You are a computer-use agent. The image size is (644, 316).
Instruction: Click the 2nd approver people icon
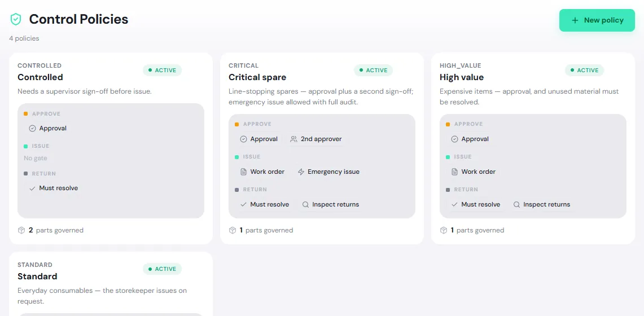[293, 139]
